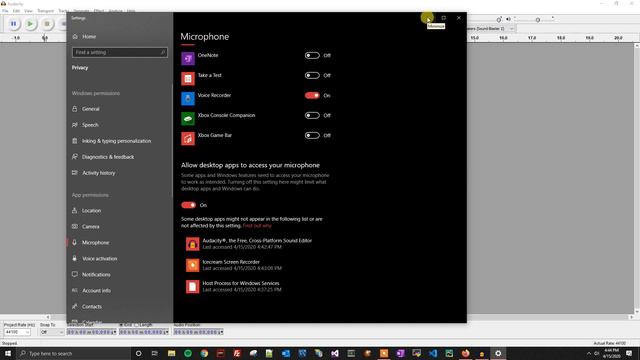Image resolution: width=640 pixels, height=360 pixels.
Task: Click the 'Find out why' link
Action: 257,226
